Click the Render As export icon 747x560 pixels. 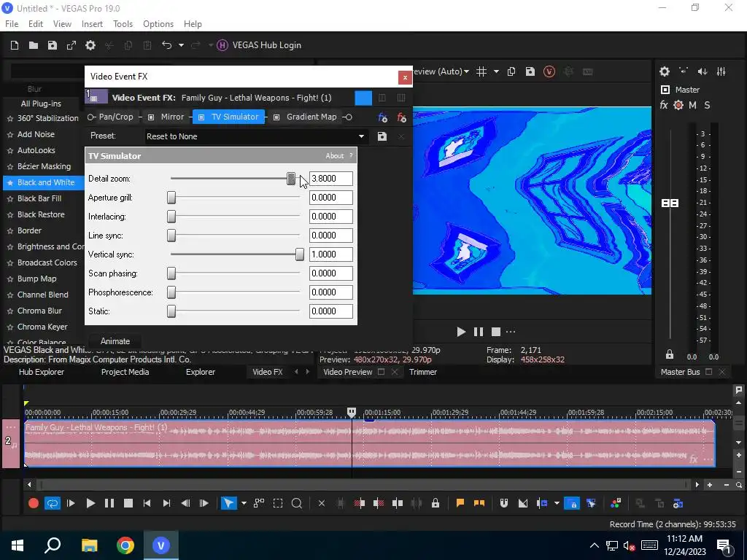tap(71, 45)
